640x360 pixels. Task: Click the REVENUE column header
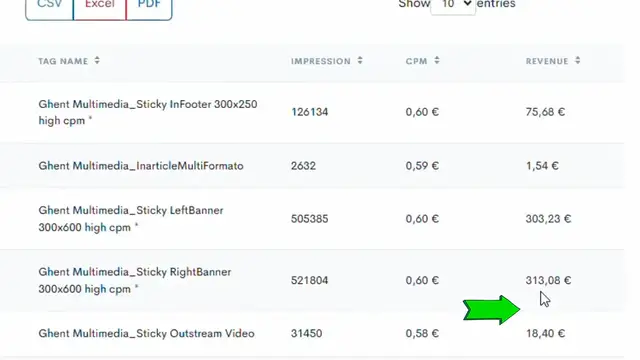pyautogui.click(x=547, y=61)
